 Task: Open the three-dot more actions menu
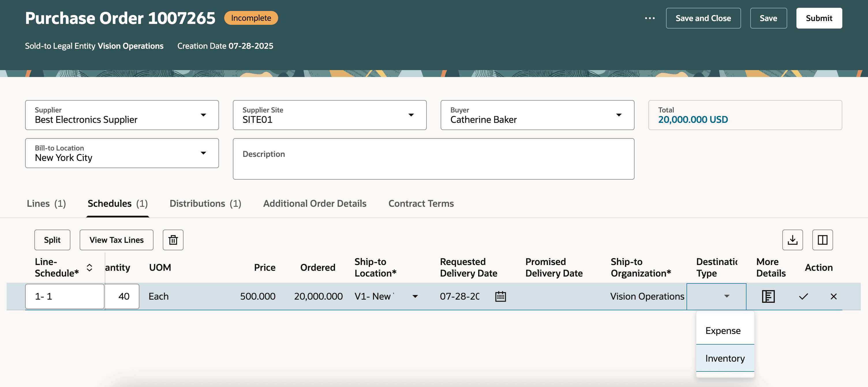click(650, 18)
